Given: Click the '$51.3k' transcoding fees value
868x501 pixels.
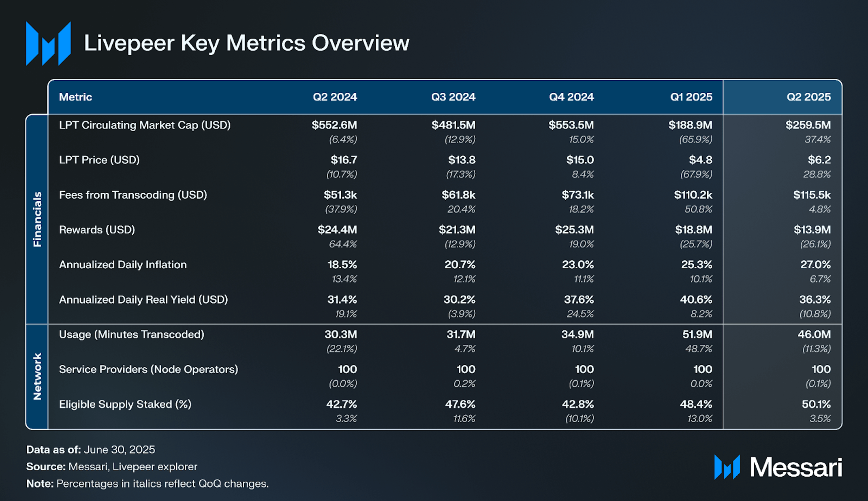Looking at the screenshot, I should pos(340,195).
